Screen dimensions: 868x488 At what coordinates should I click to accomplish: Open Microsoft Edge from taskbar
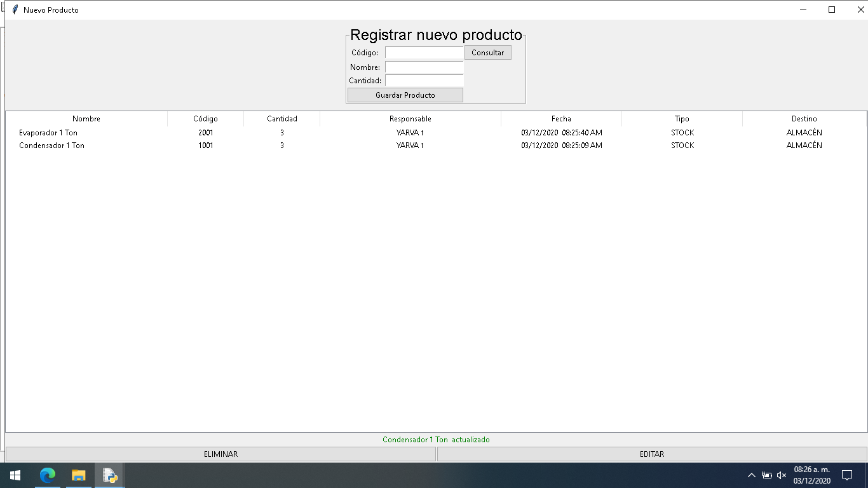coord(48,475)
